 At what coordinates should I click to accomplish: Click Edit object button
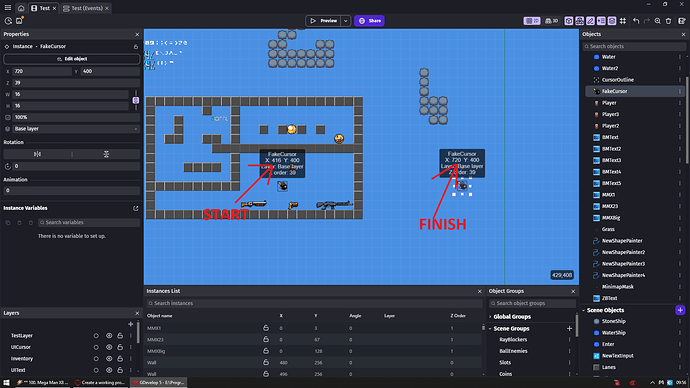click(x=72, y=59)
